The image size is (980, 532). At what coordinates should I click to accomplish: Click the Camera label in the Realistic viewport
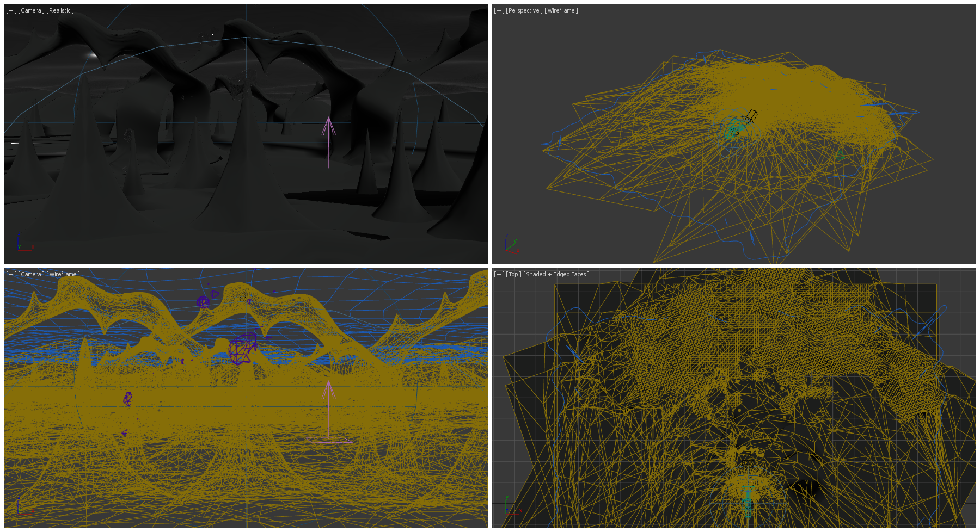click(x=31, y=10)
